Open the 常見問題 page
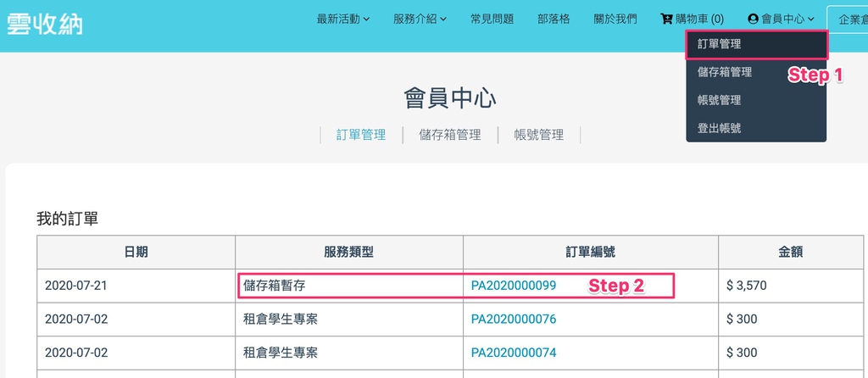Viewport: 868px width, 378px height. coord(492,19)
